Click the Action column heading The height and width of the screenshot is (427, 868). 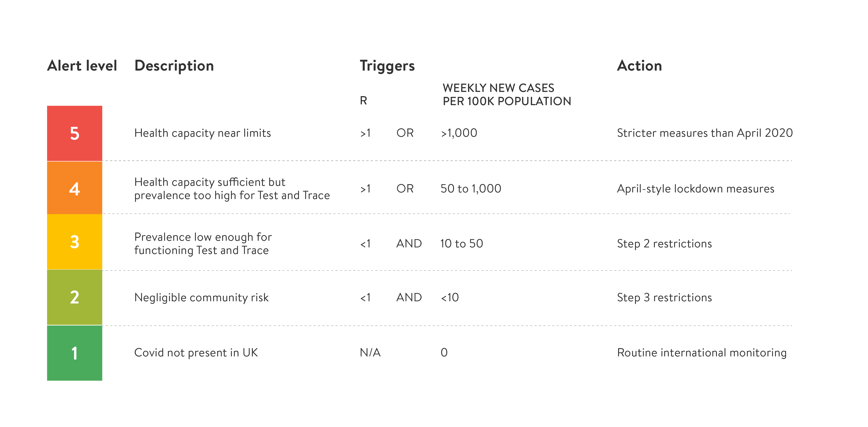[x=639, y=65]
